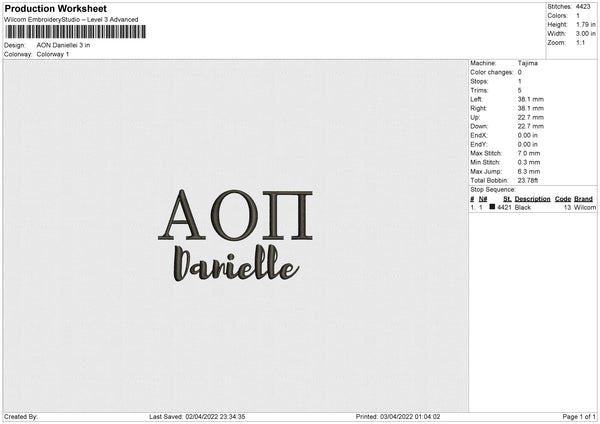600x424 pixels.
Task: Click the Brand column header
Action: [x=584, y=199]
